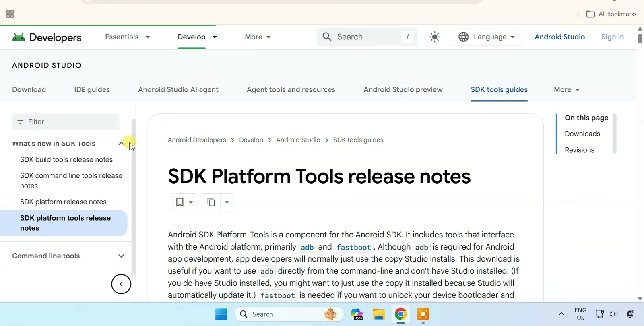Click Sign in
The image size is (644, 326).
click(x=612, y=37)
